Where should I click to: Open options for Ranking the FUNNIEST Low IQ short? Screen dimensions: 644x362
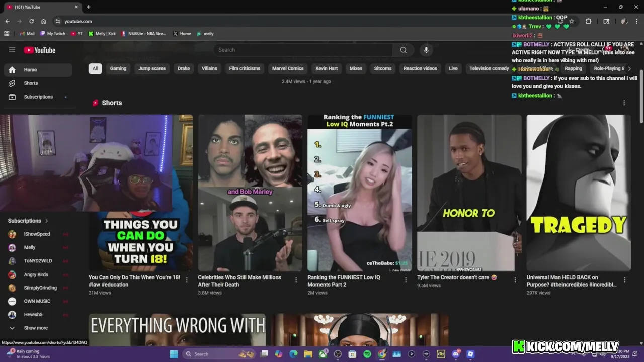coord(406,280)
